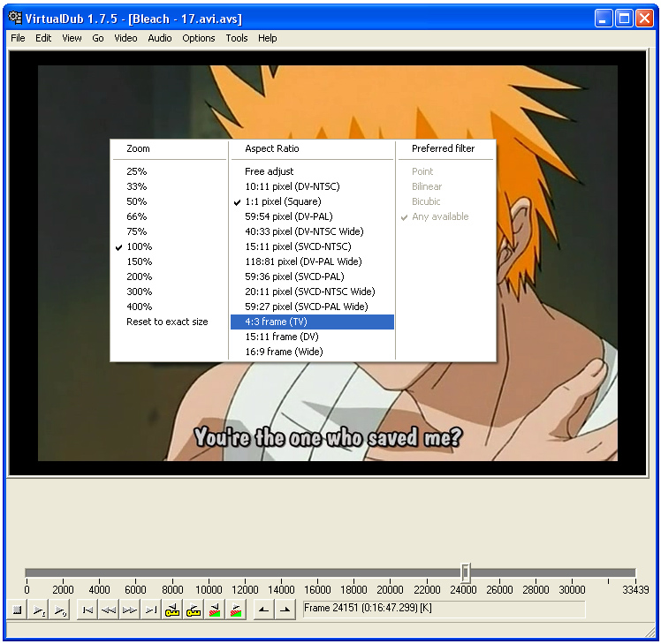Click the greyed-out Point filter option
This screenshot has width=661, height=644.
[446, 171]
